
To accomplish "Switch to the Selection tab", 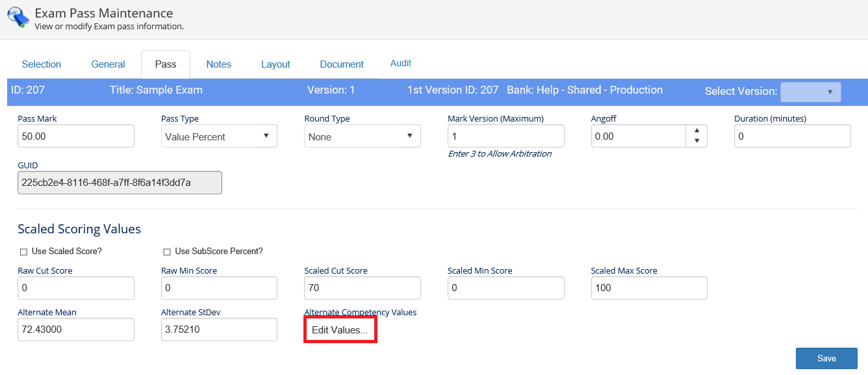I will [x=42, y=64].
